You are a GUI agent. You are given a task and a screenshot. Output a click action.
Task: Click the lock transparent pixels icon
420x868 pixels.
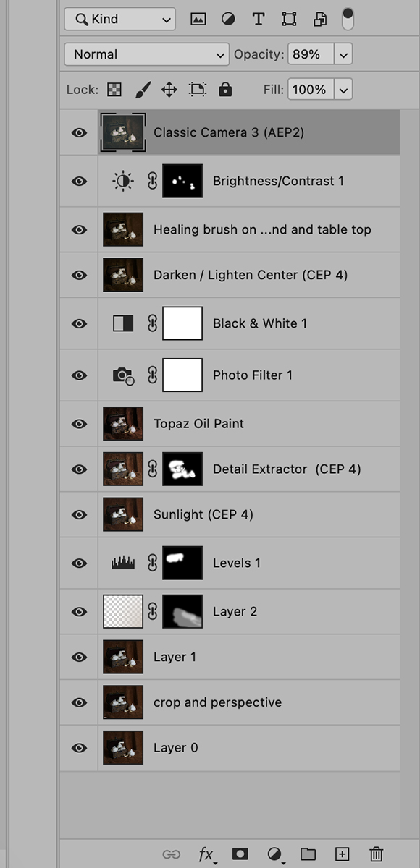[114, 90]
